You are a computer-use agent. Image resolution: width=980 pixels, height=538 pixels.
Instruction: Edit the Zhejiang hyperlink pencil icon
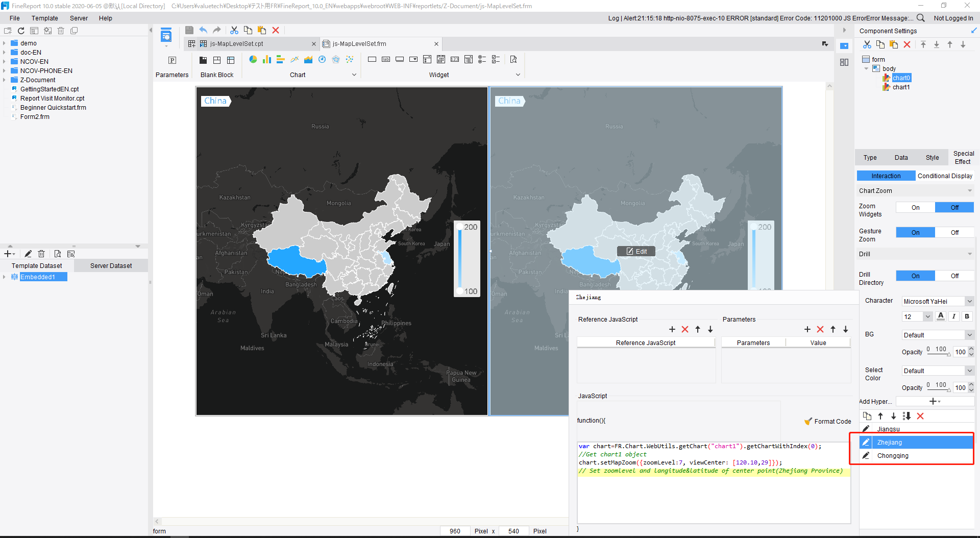point(866,442)
